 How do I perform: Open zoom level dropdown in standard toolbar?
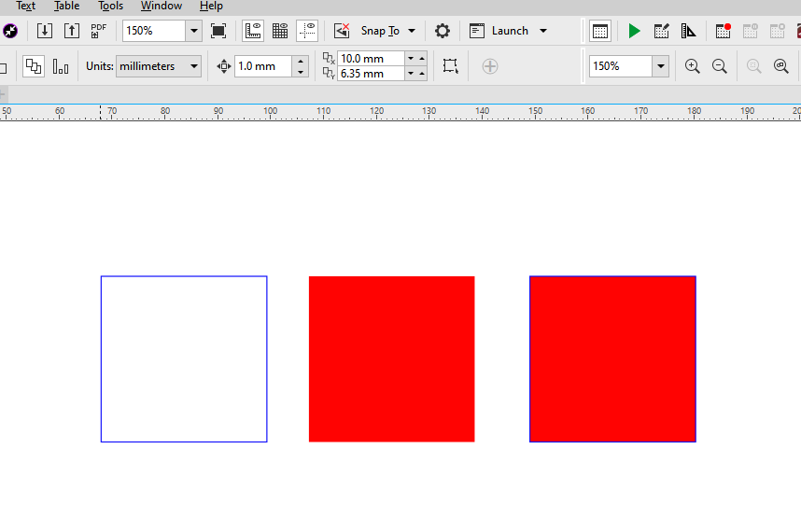coord(193,31)
